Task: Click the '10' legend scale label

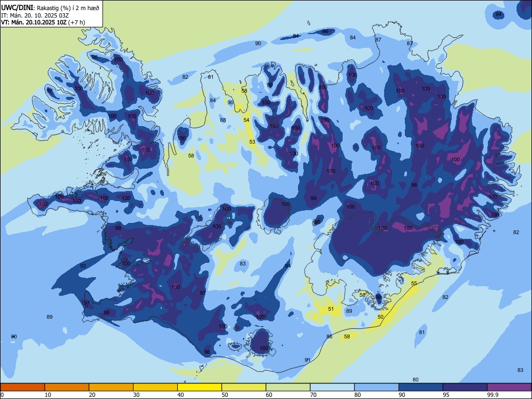Action: 48,395
